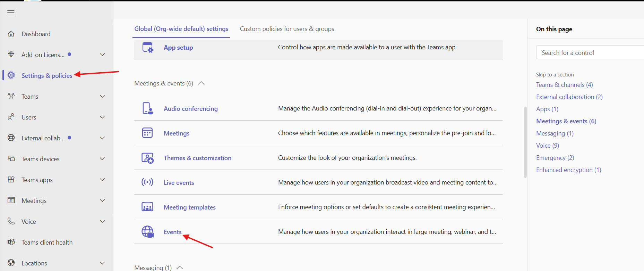Click the External collaboration globe icon
The width and height of the screenshot is (644, 271).
pos(11,138)
